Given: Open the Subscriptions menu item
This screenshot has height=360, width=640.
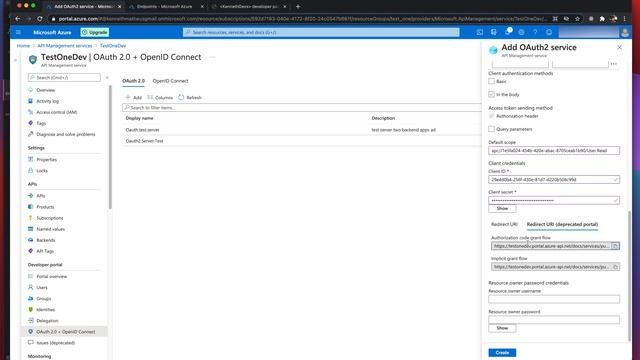Looking at the screenshot, I should pyautogui.click(x=50, y=218).
